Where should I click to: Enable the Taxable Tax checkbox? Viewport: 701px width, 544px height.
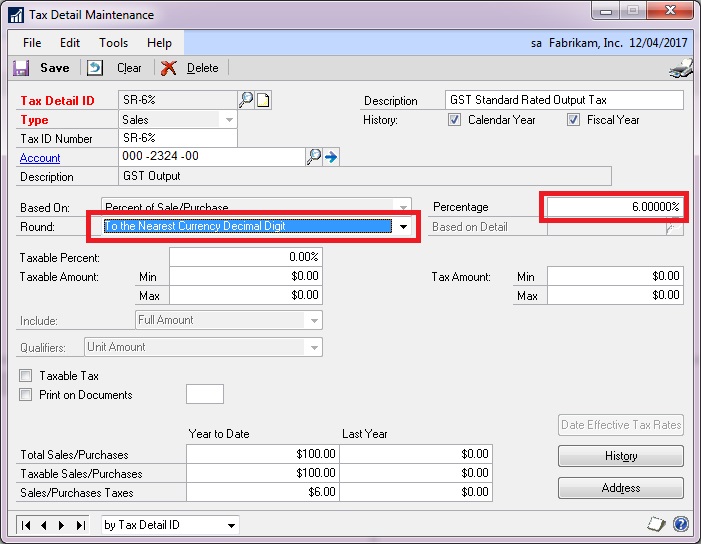(x=25, y=375)
